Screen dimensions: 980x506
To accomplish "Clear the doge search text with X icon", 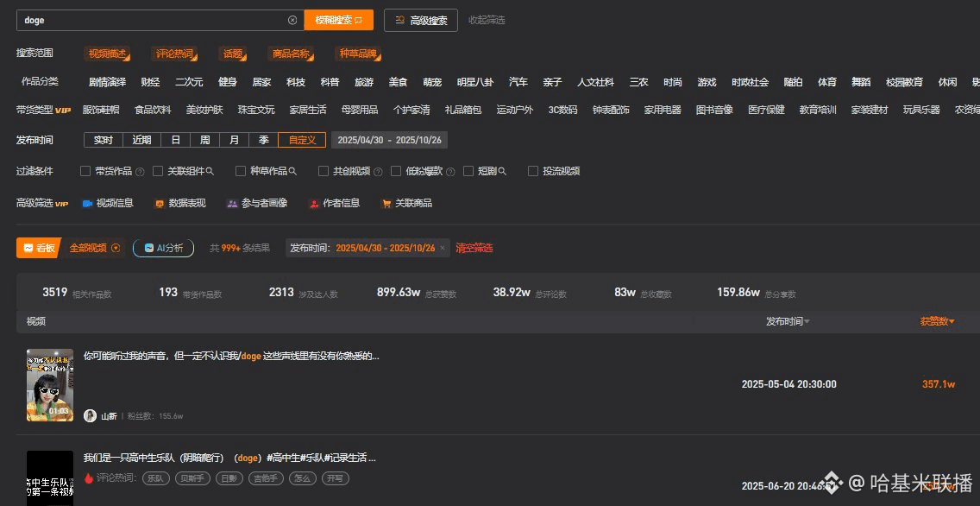I will pyautogui.click(x=292, y=20).
